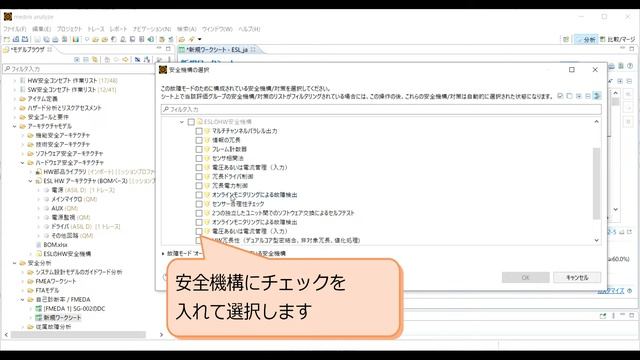
Task: Check the フレーム計数器 checkbox
Action: coord(199,149)
